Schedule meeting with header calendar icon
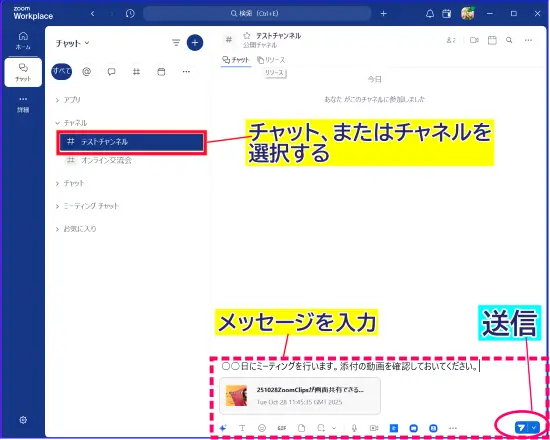550x440 pixels. [492, 40]
